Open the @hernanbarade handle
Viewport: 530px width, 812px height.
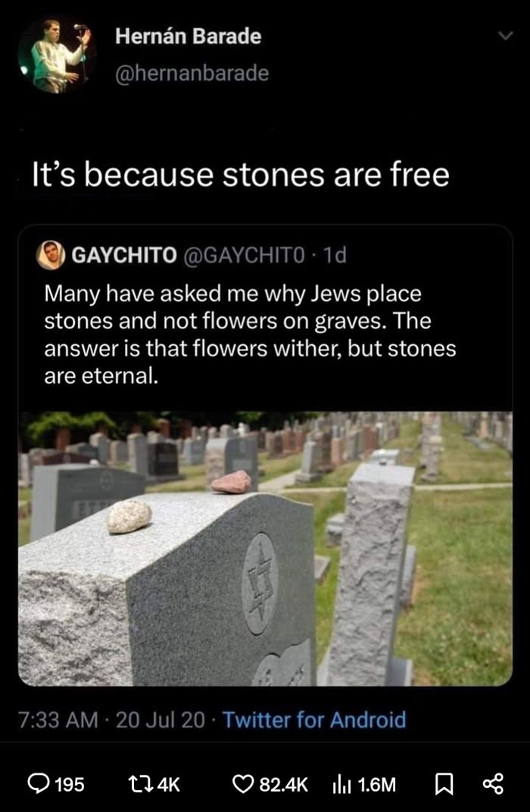click(192, 73)
